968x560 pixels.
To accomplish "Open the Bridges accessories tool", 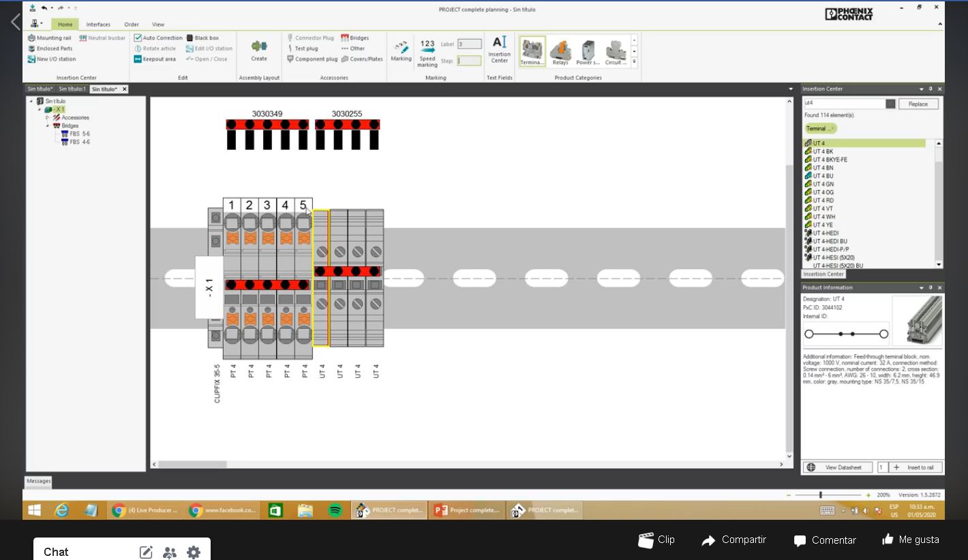I will pos(355,38).
